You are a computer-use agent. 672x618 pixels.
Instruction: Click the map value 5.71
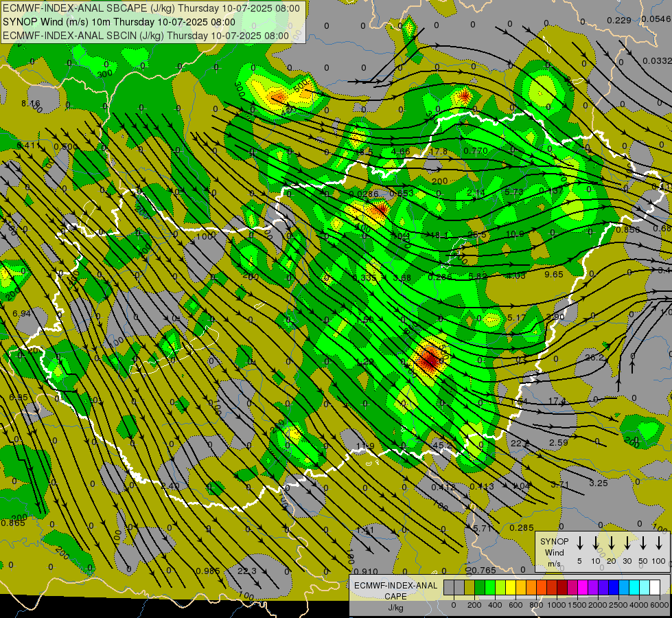pos(482,528)
